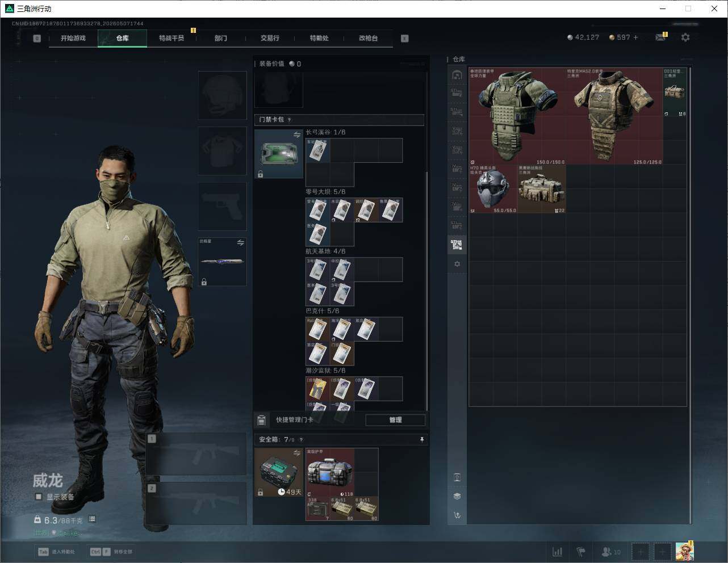Click the 管理 button
The height and width of the screenshot is (563, 728).
point(395,420)
